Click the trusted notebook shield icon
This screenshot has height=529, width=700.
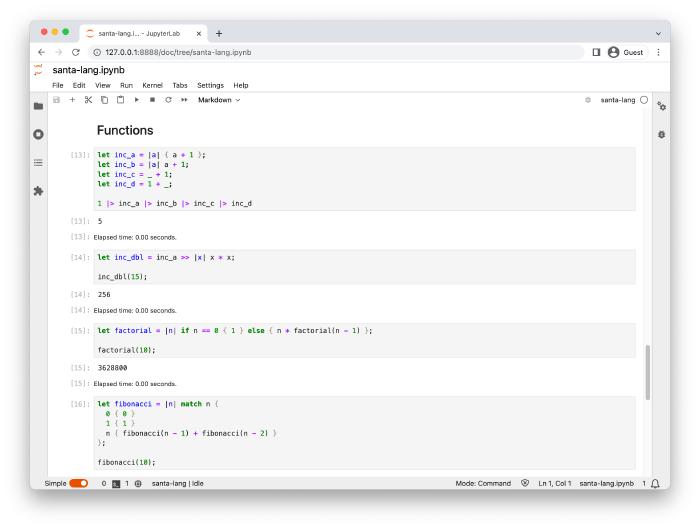tap(525, 483)
